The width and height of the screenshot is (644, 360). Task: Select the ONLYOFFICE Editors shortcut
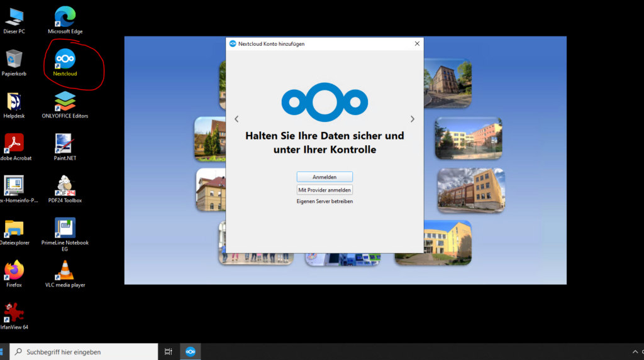65,106
